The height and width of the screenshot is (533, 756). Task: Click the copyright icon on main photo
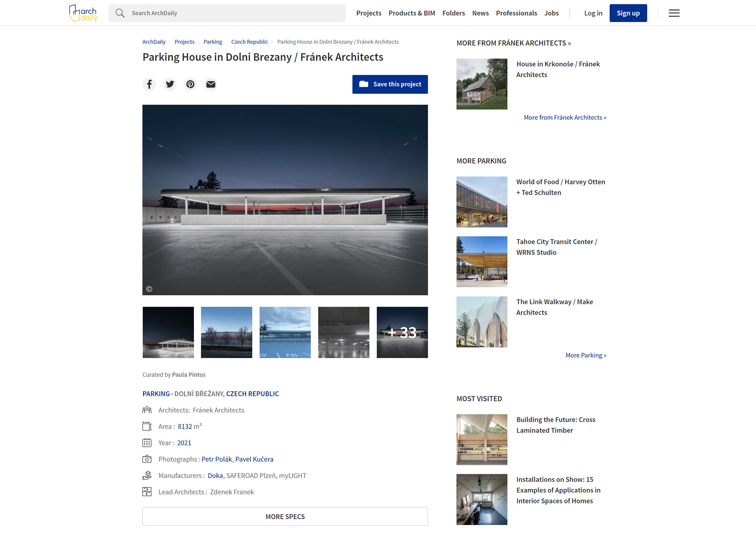[149, 289]
